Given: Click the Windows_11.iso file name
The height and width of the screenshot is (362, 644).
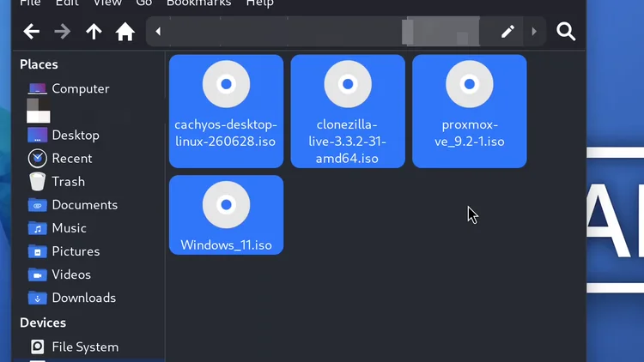Looking at the screenshot, I should coord(227,245).
